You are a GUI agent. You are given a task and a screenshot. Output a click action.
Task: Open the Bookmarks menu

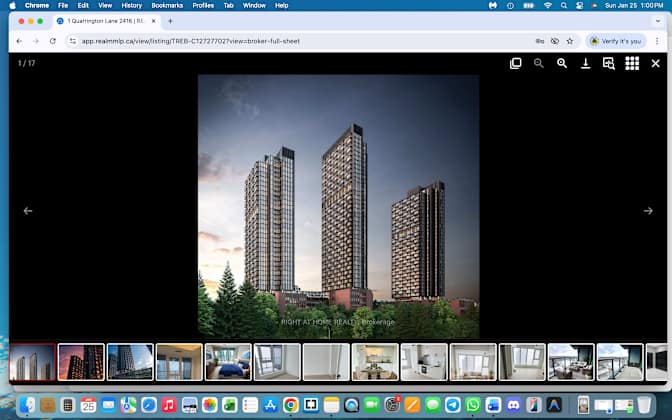click(x=167, y=5)
